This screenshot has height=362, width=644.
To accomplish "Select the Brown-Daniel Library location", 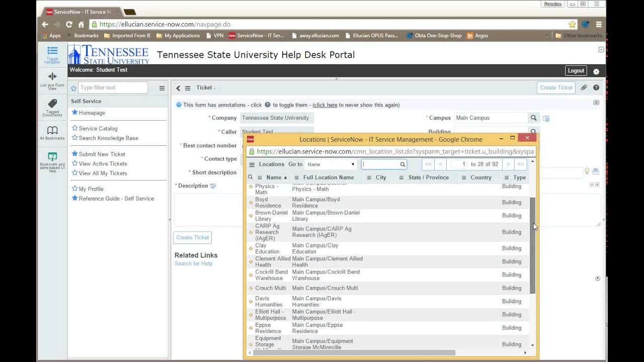I will click(x=271, y=216).
